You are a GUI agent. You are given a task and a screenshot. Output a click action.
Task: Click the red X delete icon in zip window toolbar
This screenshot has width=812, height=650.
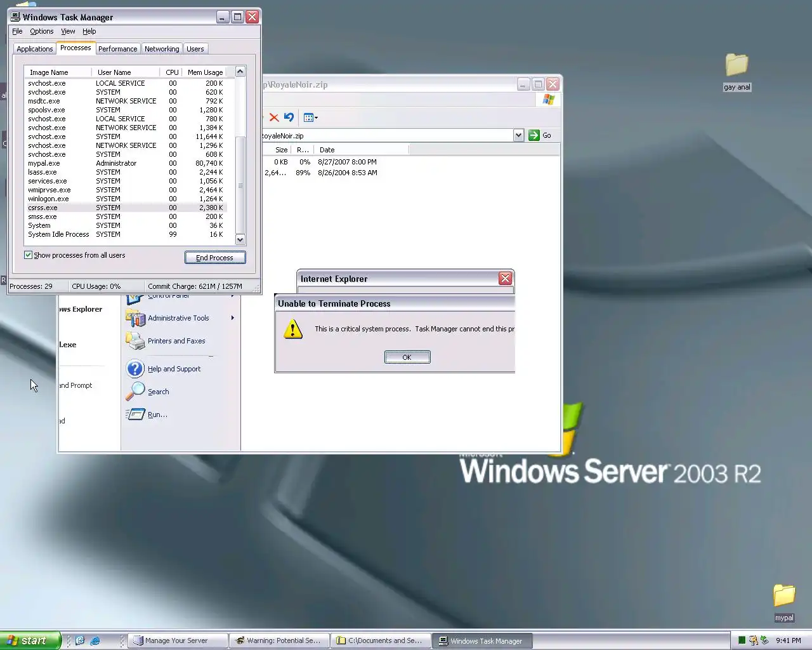(x=274, y=117)
